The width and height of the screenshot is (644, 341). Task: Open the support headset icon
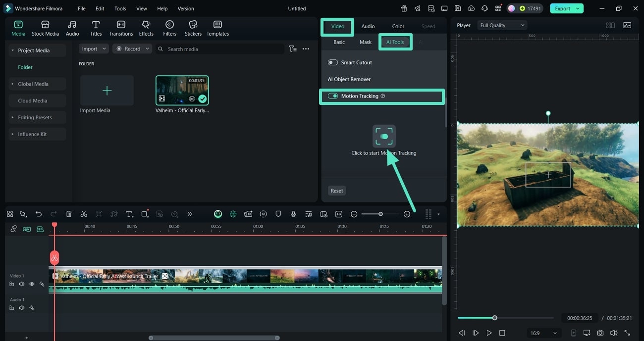(484, 8)
